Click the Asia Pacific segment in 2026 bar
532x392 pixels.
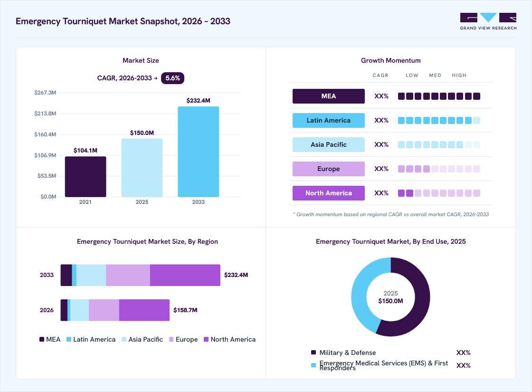80,310
